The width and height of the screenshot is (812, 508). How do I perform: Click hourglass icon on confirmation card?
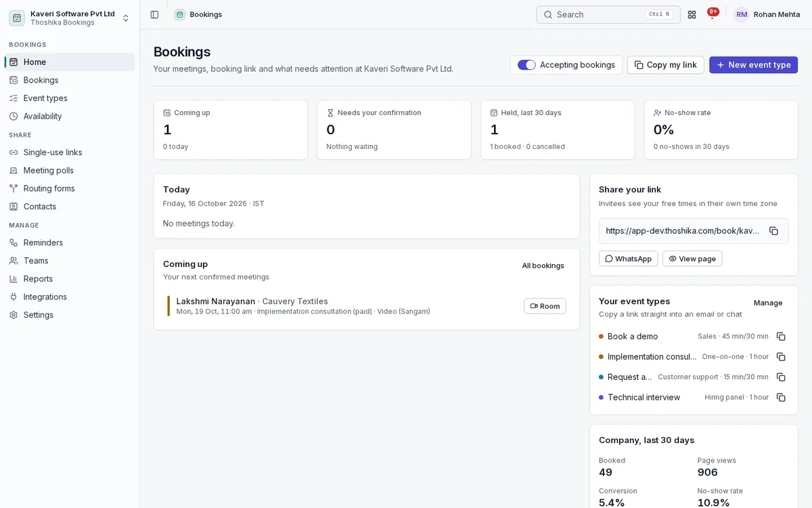tap(330, 113)
